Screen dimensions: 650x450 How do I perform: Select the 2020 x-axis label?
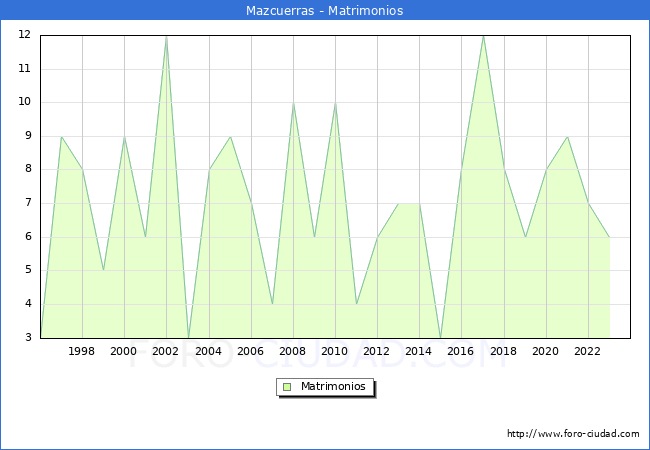click(545, 351)
